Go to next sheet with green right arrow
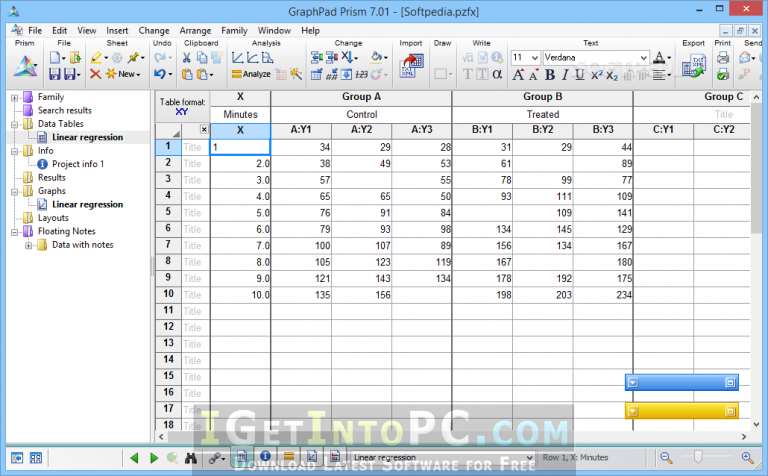The width and height of the screenshot is (768, 476). (154, 458)
